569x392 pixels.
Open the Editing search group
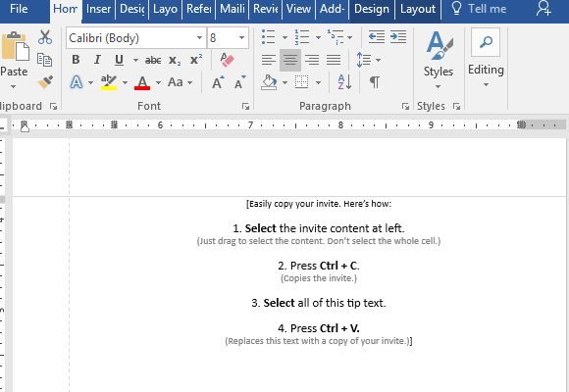click(486, 59)
